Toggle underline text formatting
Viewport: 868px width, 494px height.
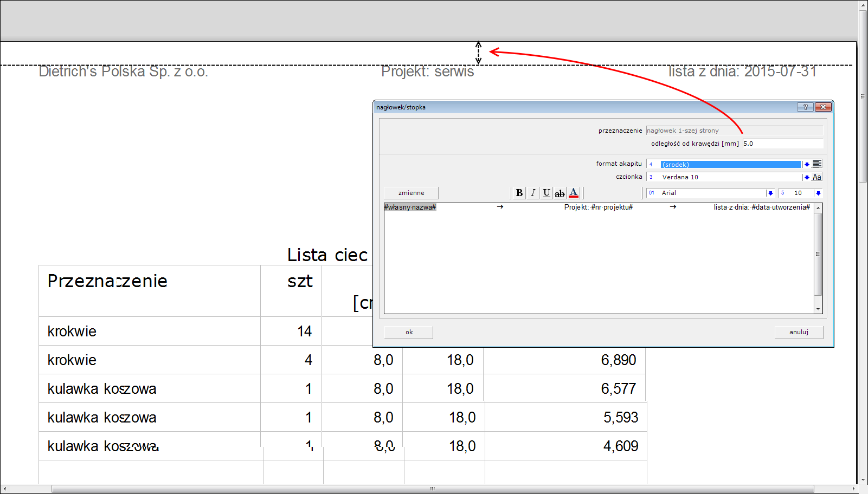pyautogui.click(x=546, y=193)
